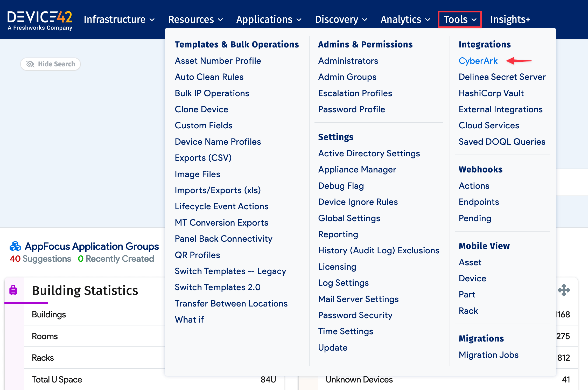588x390 pixels.
Task: Open the CyberArk integration
Action: 478,61
